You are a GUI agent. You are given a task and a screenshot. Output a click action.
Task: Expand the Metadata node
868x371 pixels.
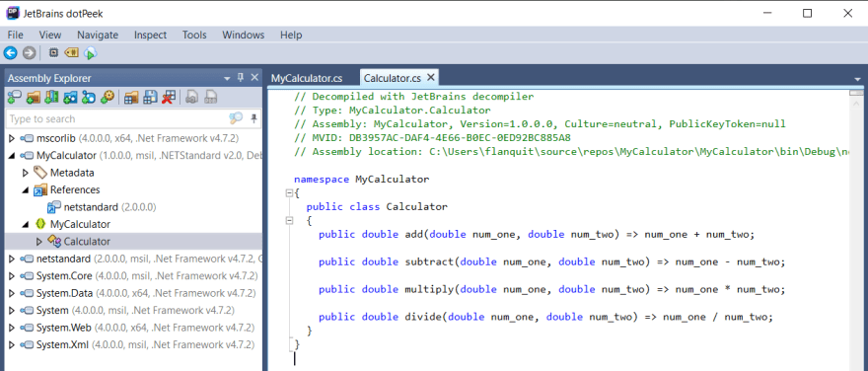click(26, 173)
